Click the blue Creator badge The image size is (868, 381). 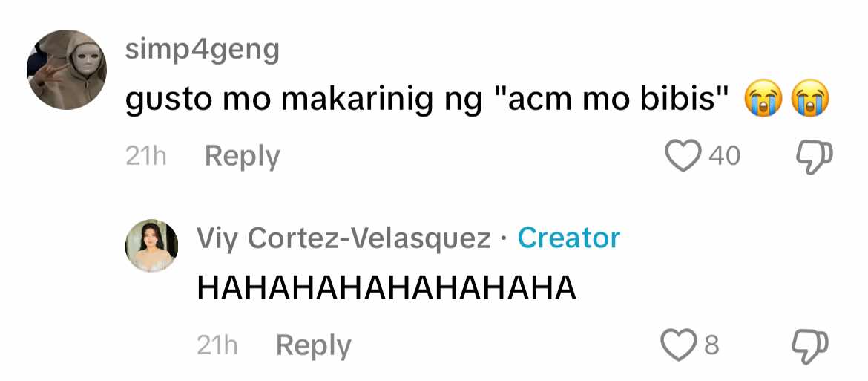[568, 238]
